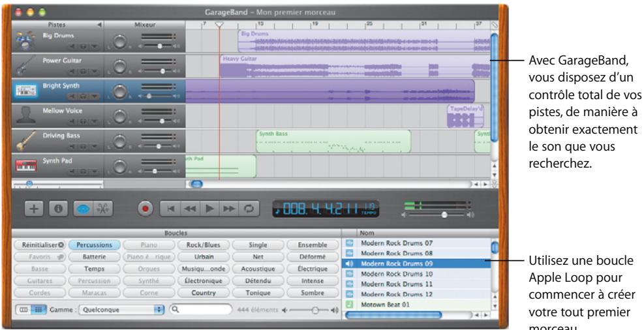Expand the Driving Bass automation triangle

pyautogui.click(x=94, y=147)
